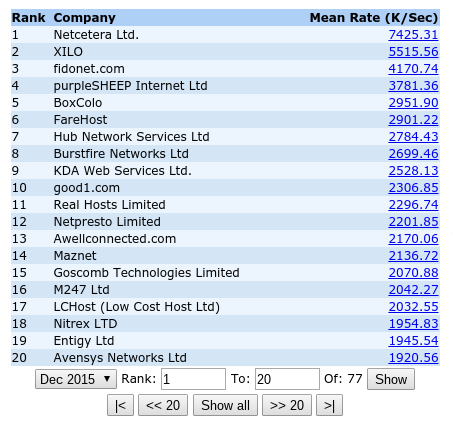Click Avensys Networks' 1920.56 rate link

pyautogui.click(x=413, y=358)
